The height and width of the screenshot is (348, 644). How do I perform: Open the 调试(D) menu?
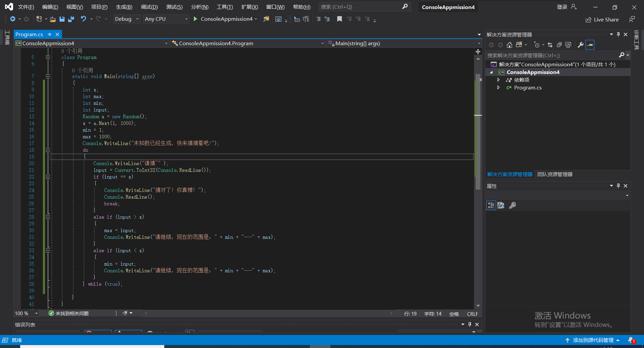point(149,7)
